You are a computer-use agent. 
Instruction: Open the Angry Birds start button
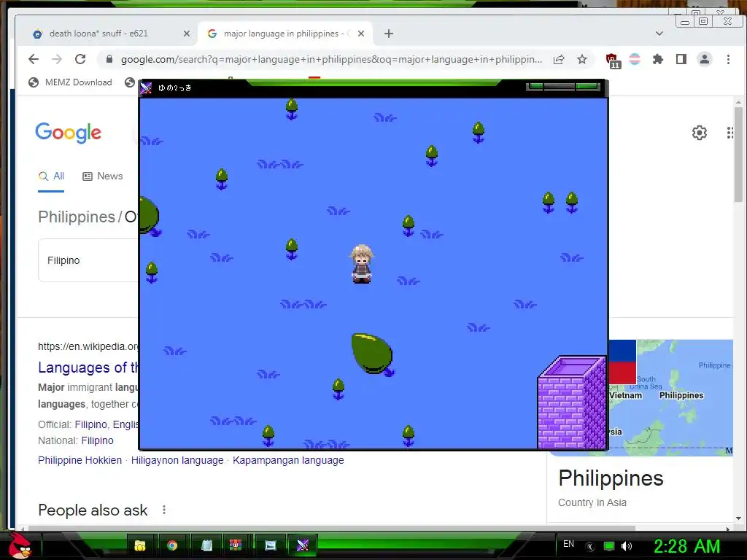[x=19, y=545]
